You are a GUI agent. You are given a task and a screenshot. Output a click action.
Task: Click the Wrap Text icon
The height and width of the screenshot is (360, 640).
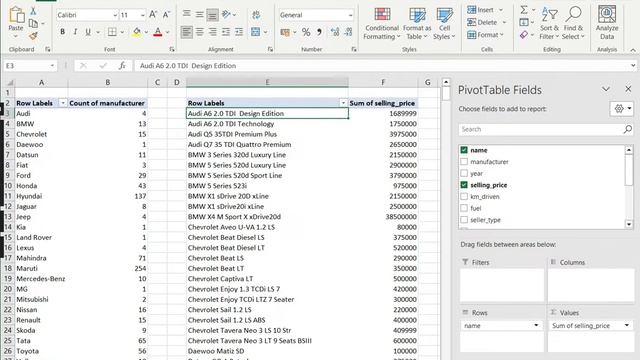tap(256, 15)
